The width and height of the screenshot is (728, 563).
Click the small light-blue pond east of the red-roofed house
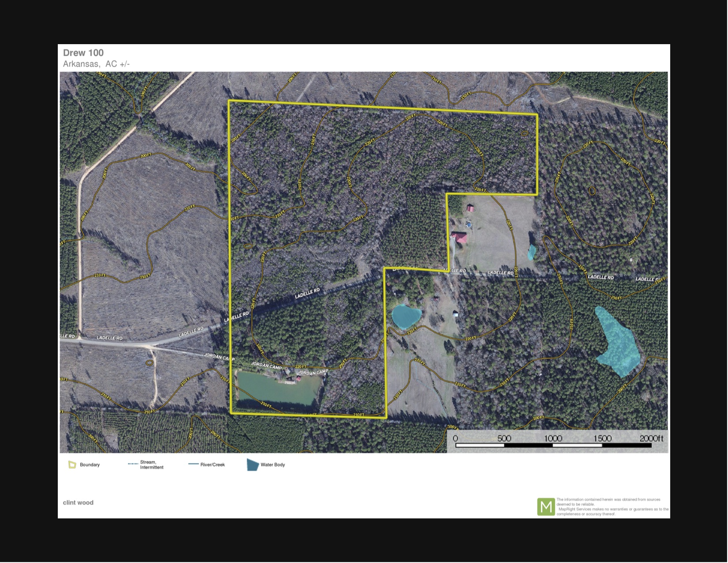tap(532, 252)
